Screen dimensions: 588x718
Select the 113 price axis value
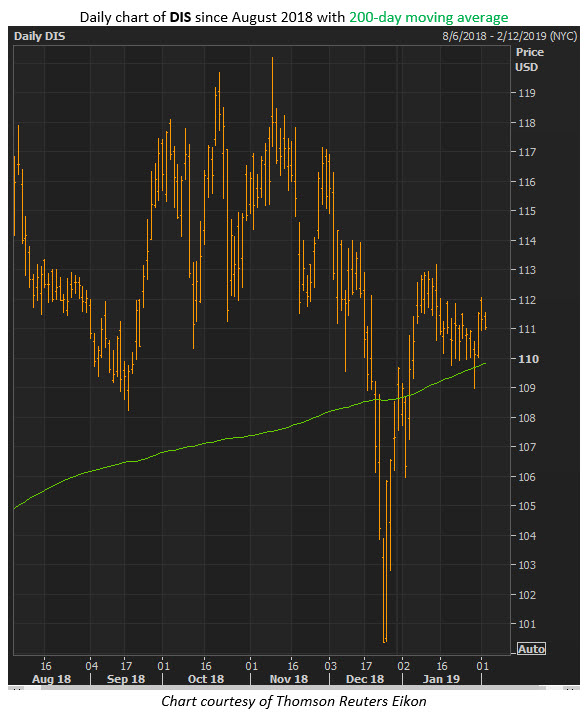point(527,270)
